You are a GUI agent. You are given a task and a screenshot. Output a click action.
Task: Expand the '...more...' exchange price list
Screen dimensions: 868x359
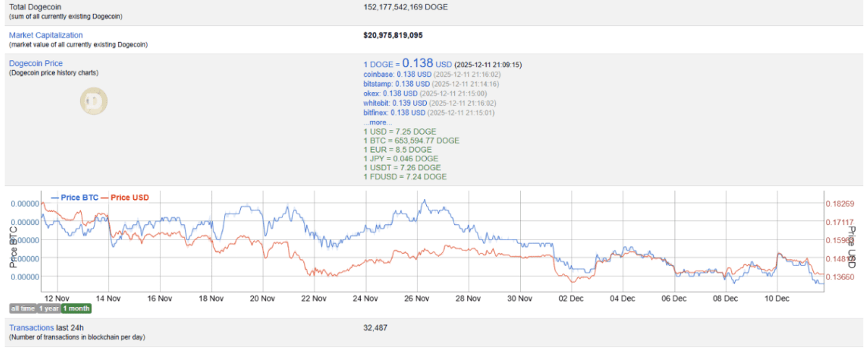(x=377, y=122)
